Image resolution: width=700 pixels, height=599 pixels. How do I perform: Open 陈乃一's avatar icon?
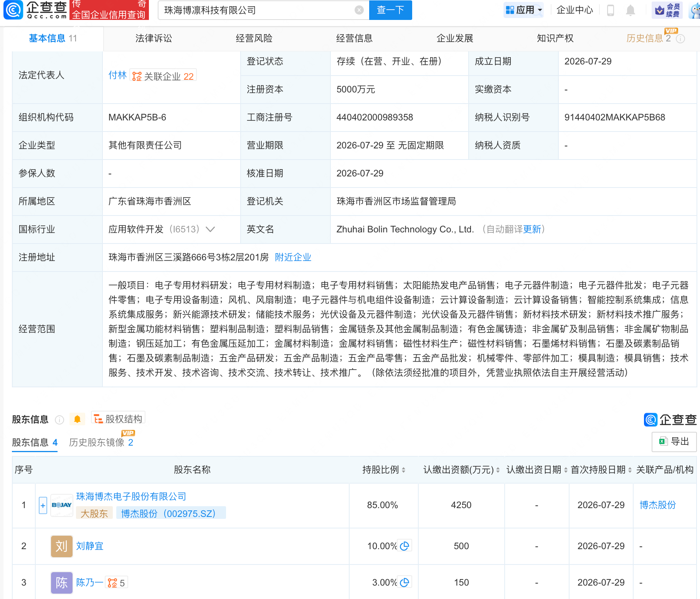[62, 583]
